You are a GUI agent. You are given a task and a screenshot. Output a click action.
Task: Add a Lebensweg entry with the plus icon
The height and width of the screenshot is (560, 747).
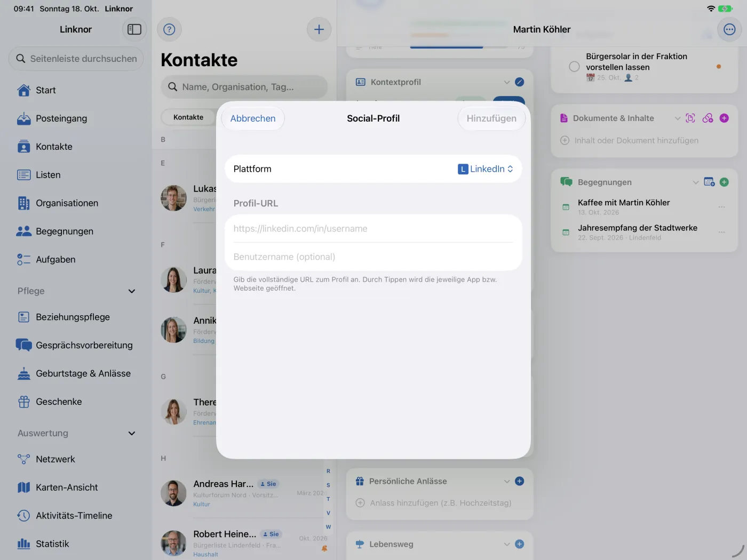(520, 544)
